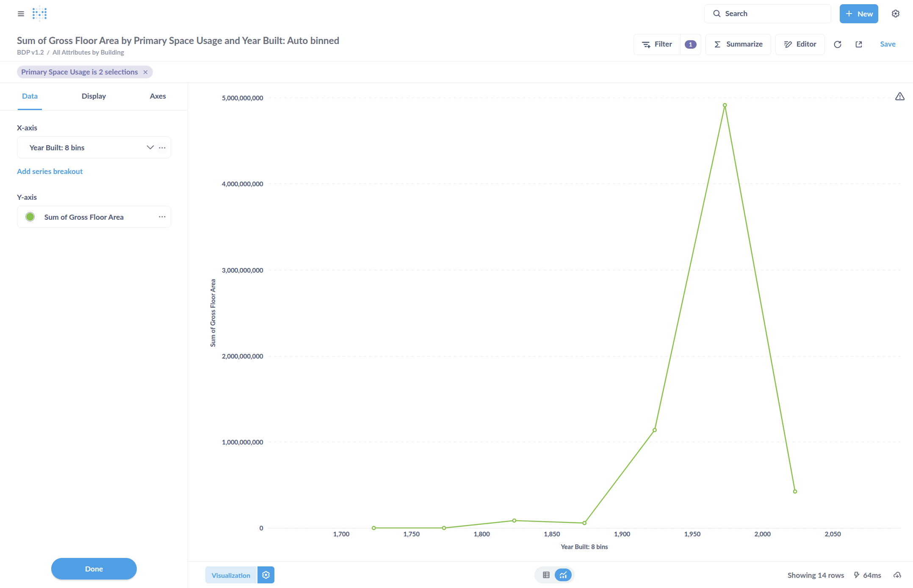Click the warning triangle icon on chart

coord(899,97)
